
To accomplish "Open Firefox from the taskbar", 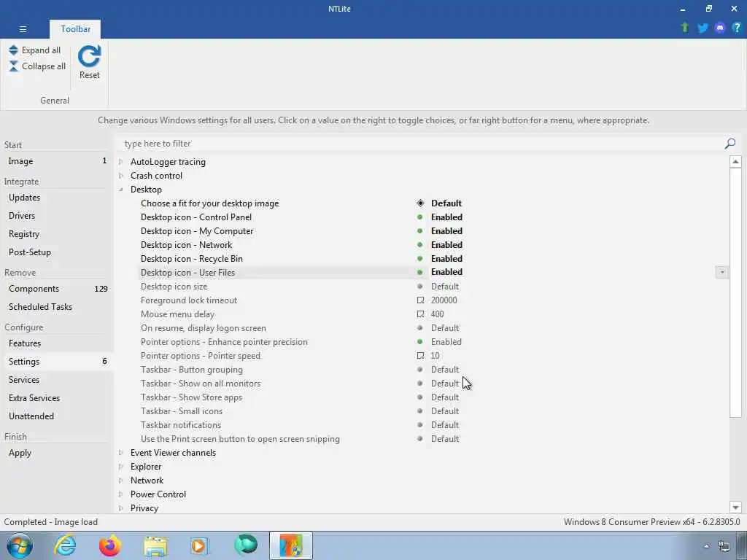I will (109, 545).
